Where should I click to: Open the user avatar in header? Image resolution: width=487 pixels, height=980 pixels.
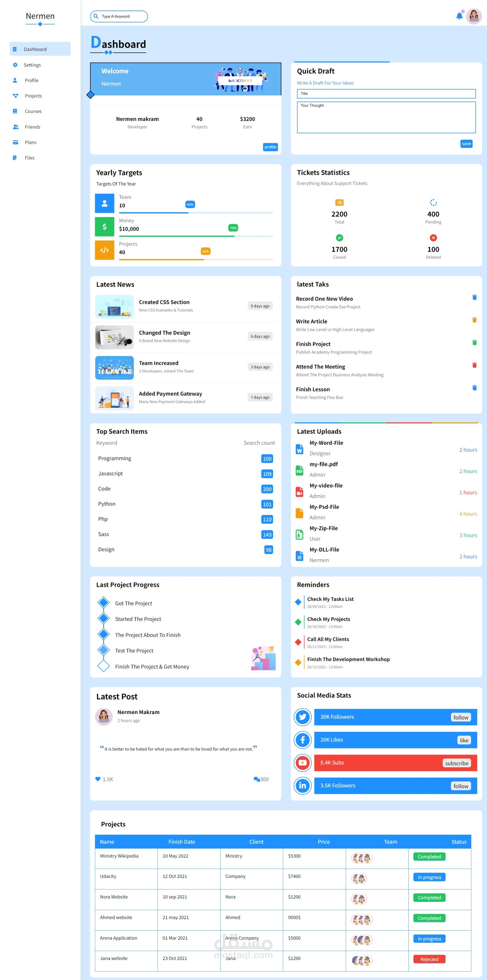(474, 16)
